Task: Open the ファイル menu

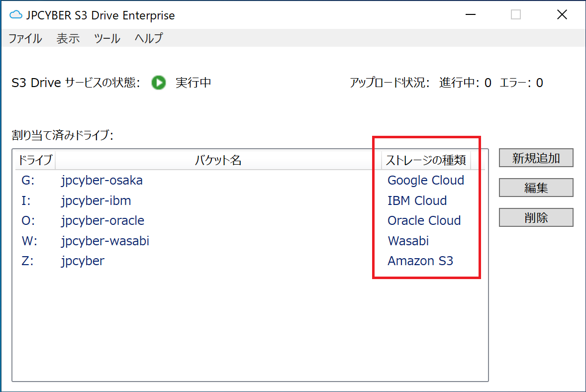Action: [25, 38]
